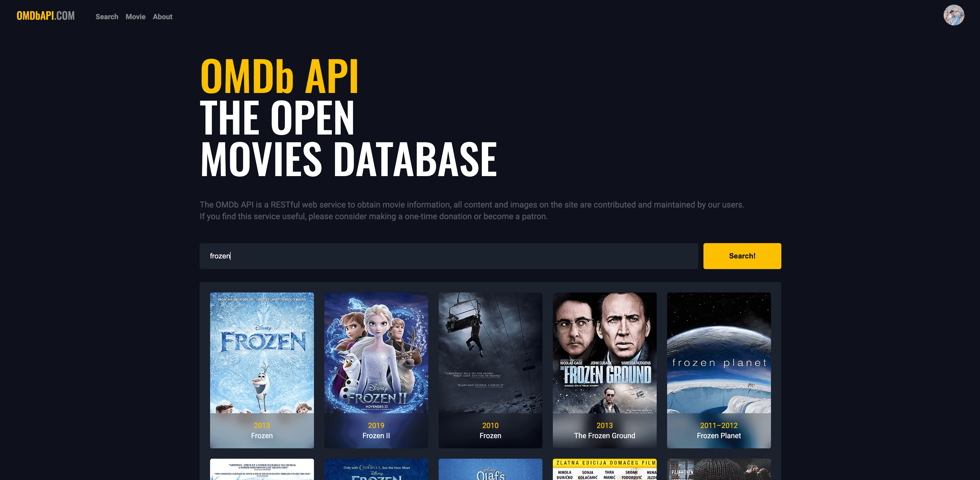Open the Zlatna Edicija film poster below
This screenshot has width=980, height=480.
[605, 470]
